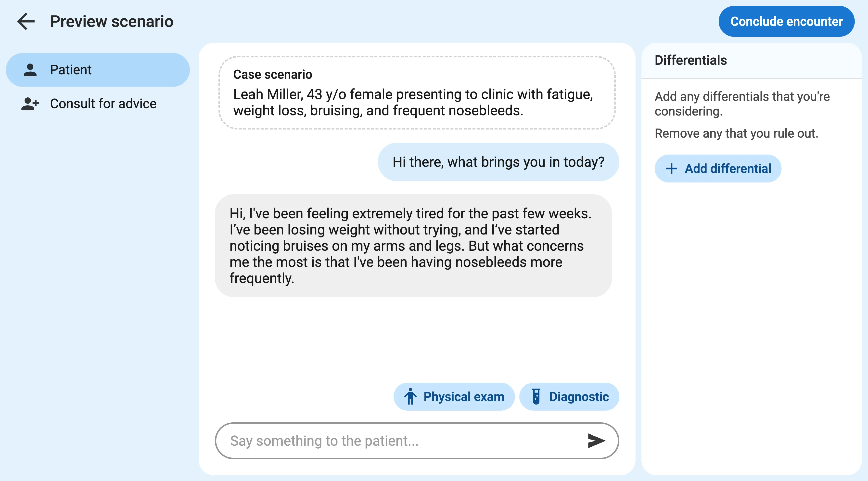
Task: Open Physical exam options
Action: (464, 397)
